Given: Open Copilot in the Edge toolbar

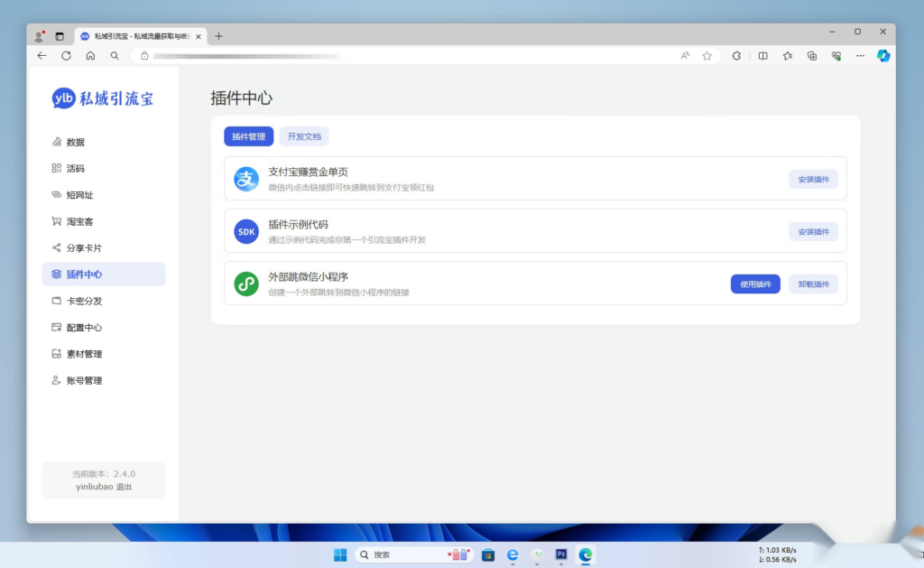Looking at the screenshot, I should 882,56.
